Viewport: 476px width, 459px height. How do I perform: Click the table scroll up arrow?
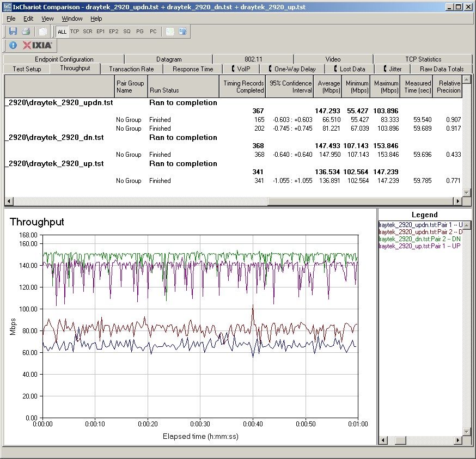[467, 79]
